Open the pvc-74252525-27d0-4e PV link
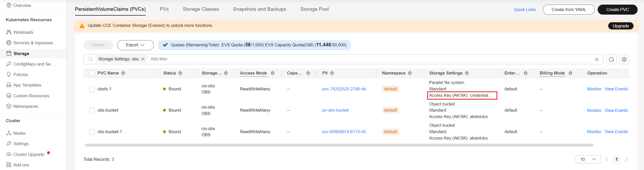 point(346,89)
